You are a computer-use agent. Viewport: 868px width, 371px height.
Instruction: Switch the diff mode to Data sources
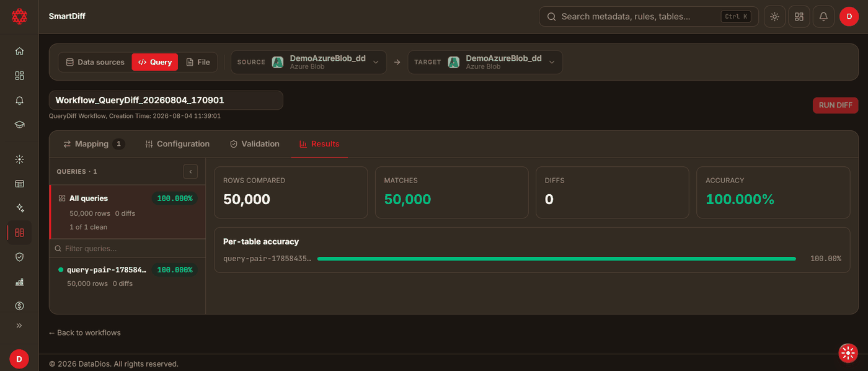click(x=95, y=62)
